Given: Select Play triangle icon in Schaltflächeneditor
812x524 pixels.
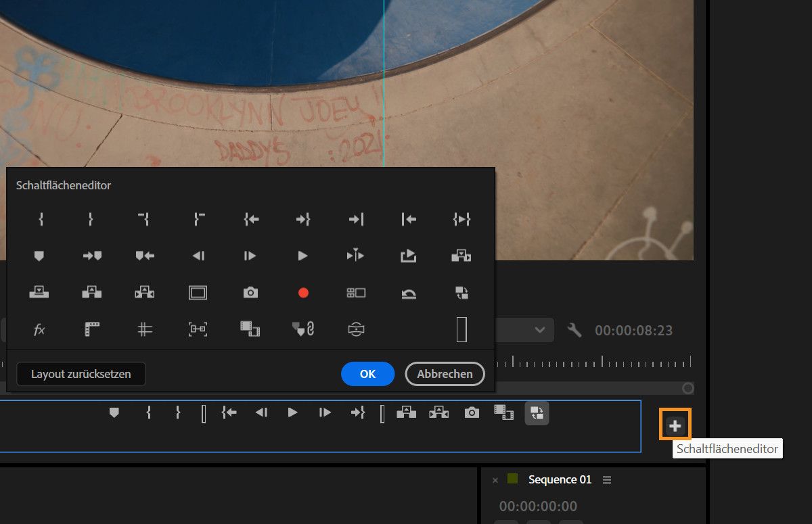Looking at the screenshot, I should 302,256.
